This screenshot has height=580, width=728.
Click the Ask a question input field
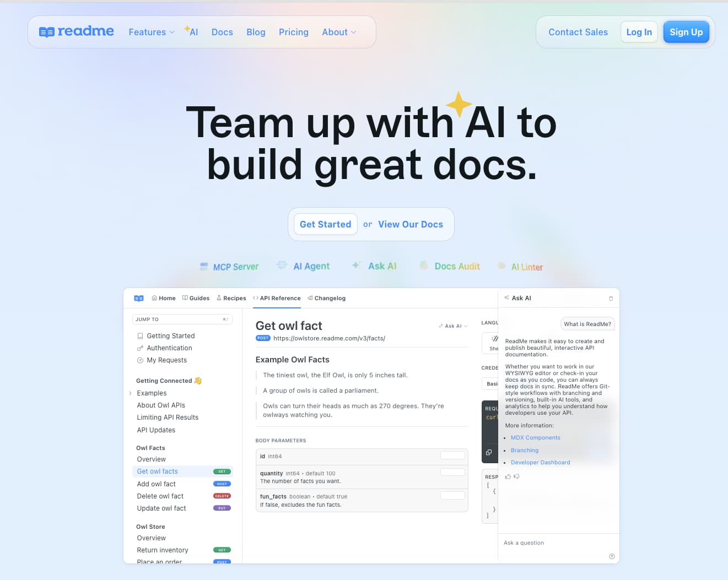tap(551, 543)
